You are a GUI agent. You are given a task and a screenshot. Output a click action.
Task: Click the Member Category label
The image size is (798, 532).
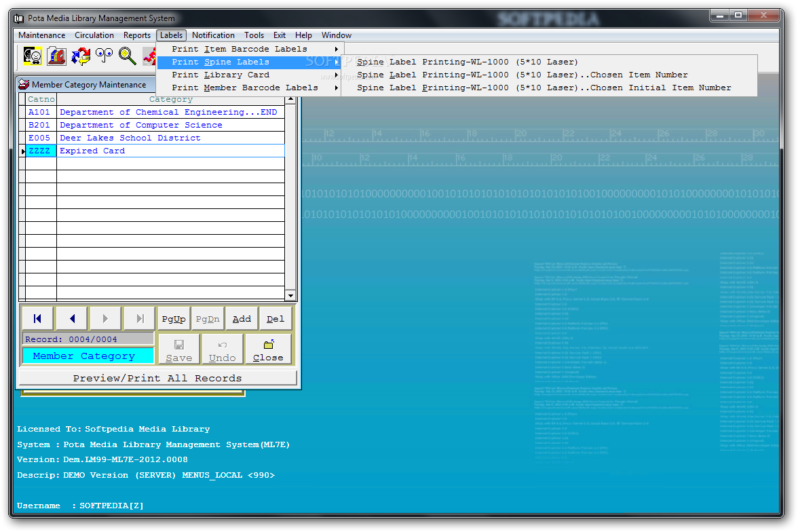(88, 356)
